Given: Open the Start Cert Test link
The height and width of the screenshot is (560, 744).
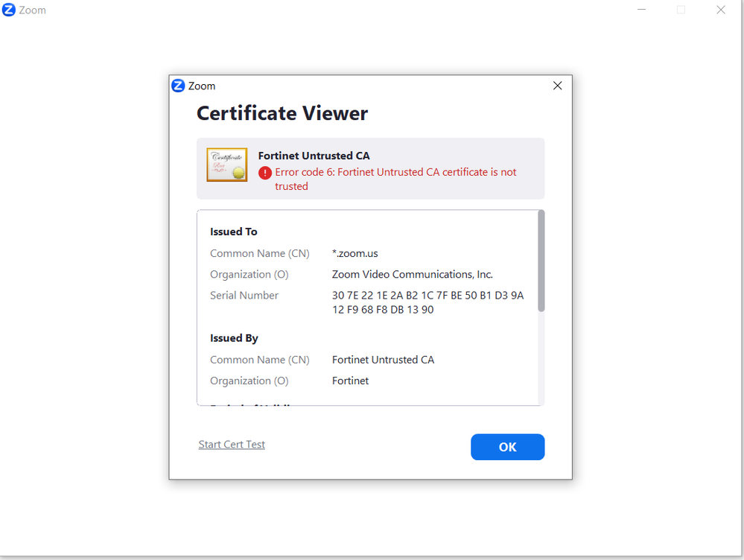Looking at the screenshot, I should tap(232, 445).
